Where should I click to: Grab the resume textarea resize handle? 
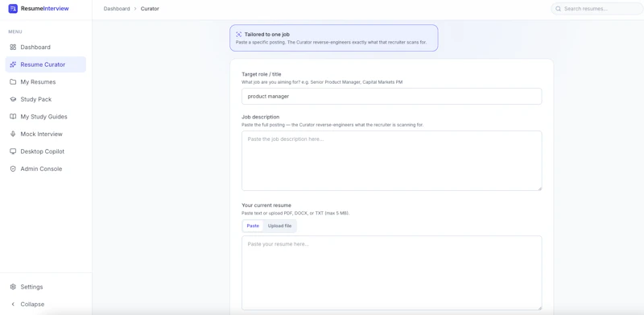(x=539, y=308)
